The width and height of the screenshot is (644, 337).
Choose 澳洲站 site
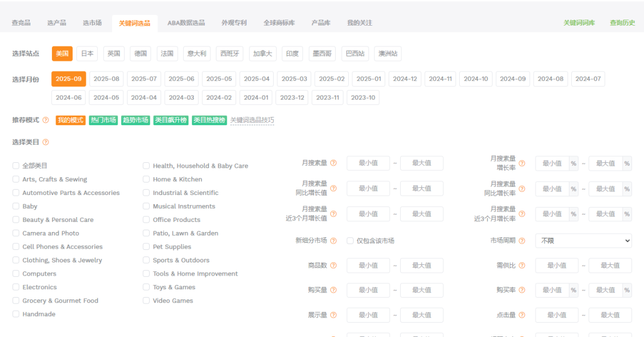(388, 54)
